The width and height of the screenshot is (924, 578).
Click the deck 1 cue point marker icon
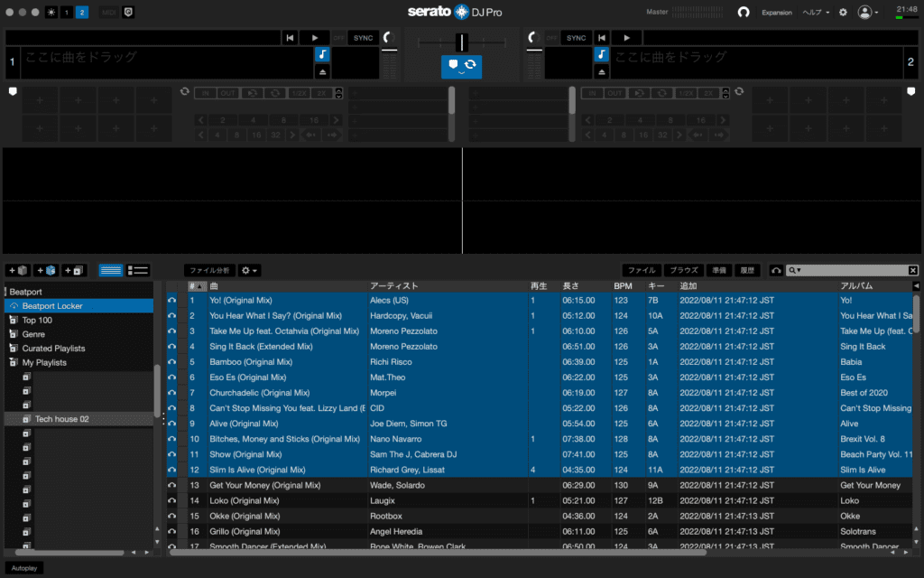coord(13,91)
